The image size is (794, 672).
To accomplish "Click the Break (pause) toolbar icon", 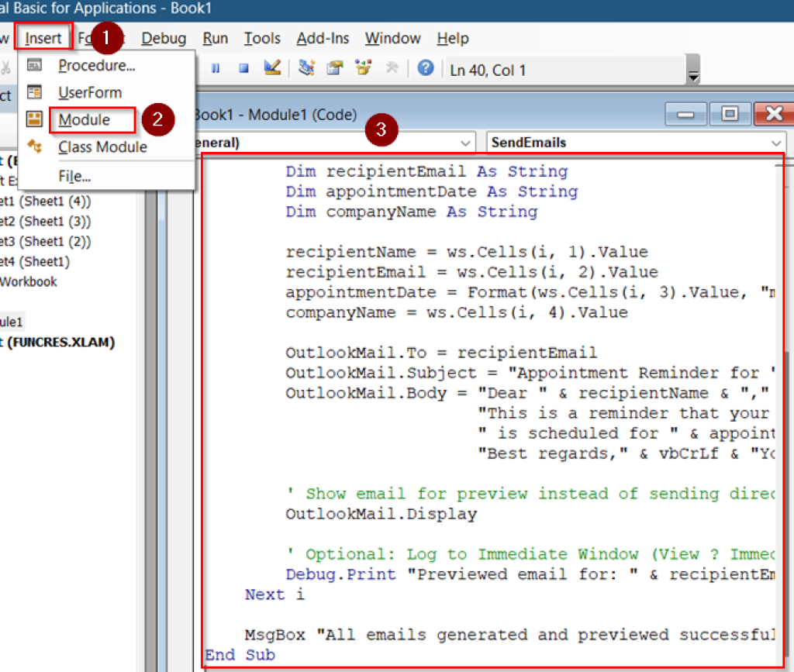I will pos(216,68).
